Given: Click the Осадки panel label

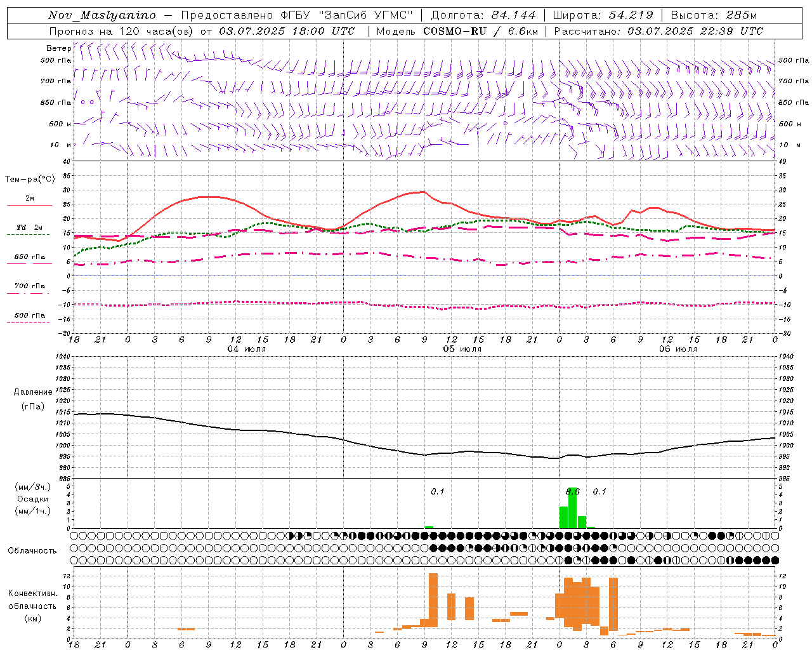Looking at the screenshot, I should coord(33,499).
